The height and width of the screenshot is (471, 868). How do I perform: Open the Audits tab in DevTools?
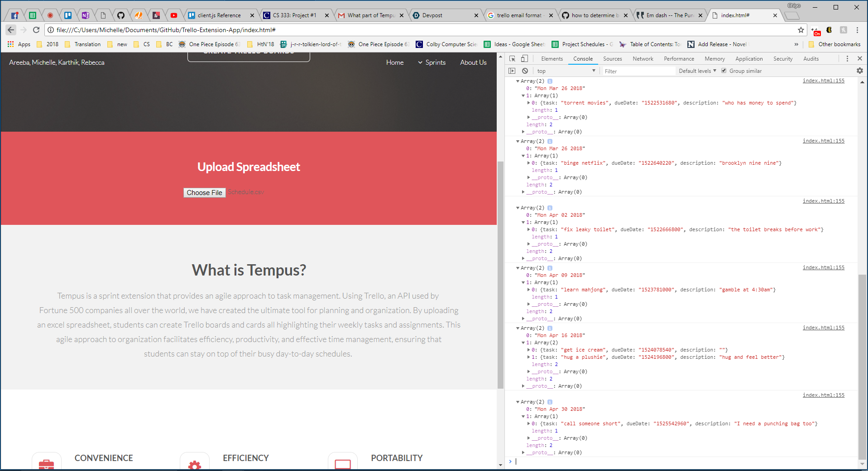811,59
